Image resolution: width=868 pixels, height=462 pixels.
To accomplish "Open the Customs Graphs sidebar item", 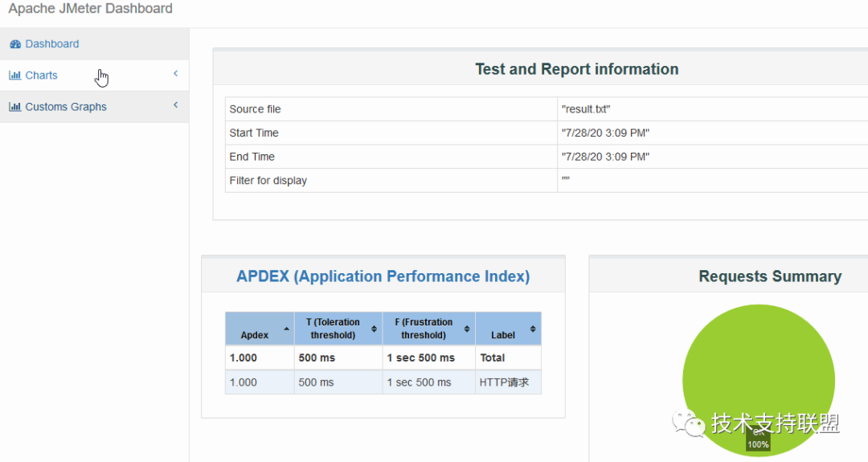I will click(94, 107).
